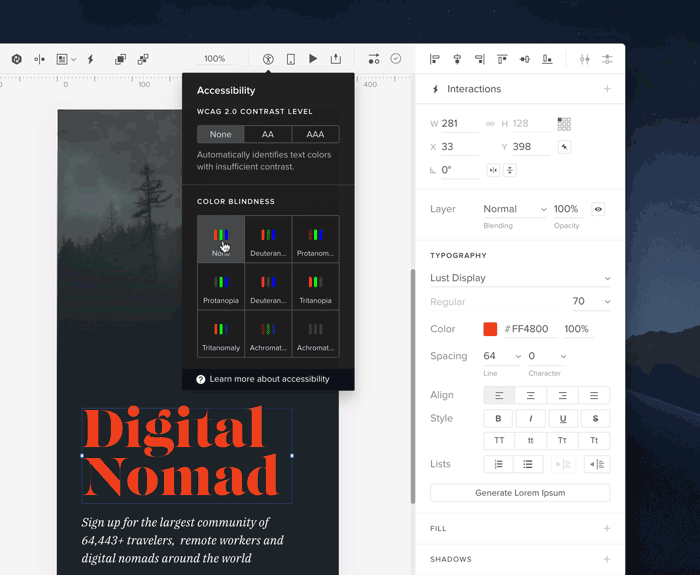Click the circled checkmark icon in toolbar
This screenshot has width=700, height=575.
(396, 58)
